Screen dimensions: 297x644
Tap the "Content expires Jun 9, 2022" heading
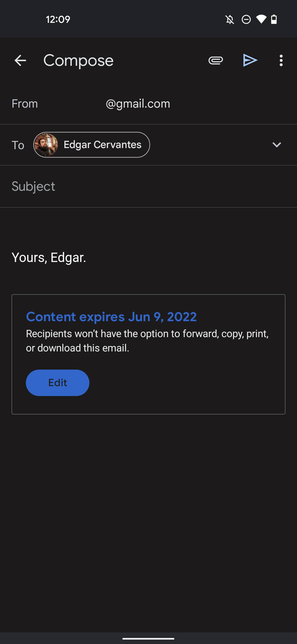(111, 317)
